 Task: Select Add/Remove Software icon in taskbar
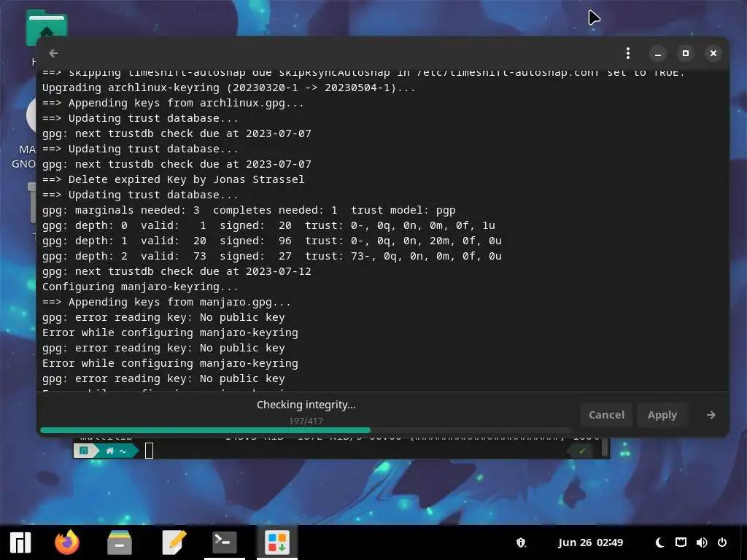point(277,542)
